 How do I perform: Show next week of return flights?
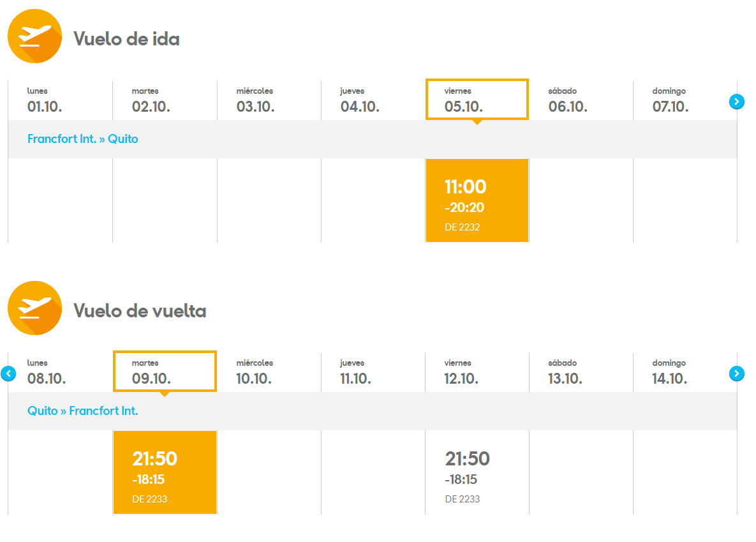point(736,373)
